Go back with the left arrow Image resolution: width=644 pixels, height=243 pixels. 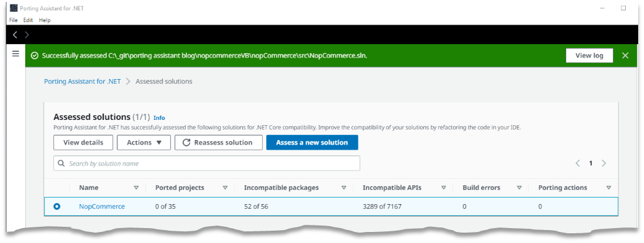[15, 35]
